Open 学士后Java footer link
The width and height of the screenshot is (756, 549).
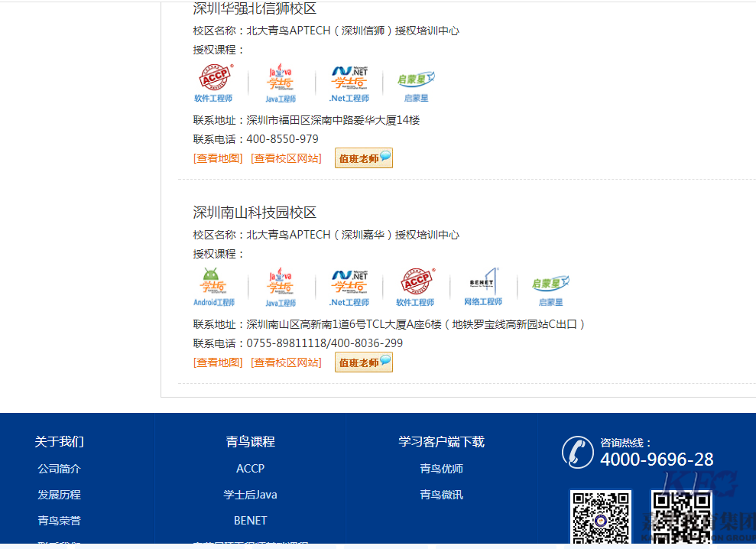click(x=250, y=495)
